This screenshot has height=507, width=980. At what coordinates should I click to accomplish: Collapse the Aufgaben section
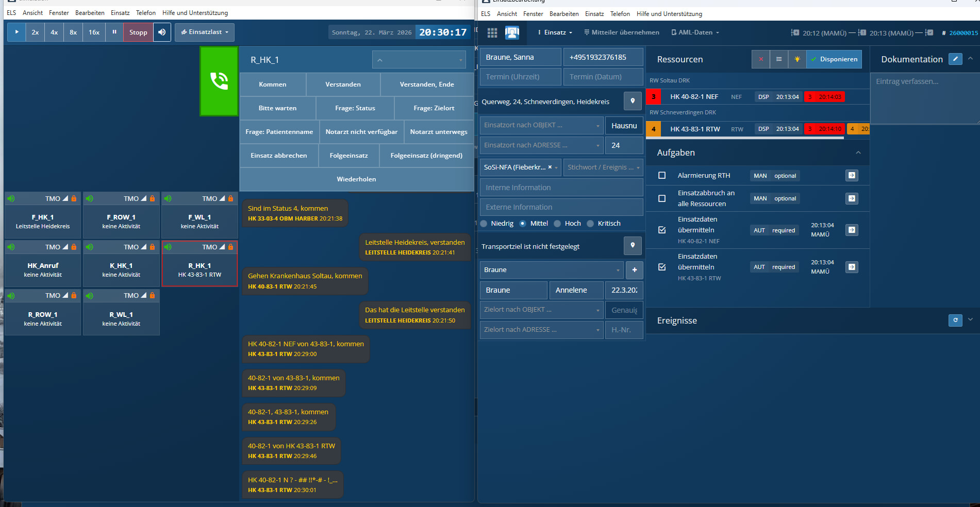(x=858, y=153)
